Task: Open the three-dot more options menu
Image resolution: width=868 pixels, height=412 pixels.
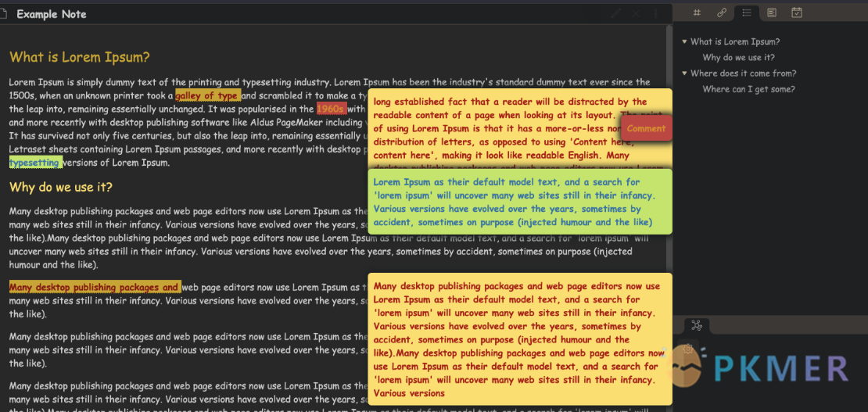Action: point(655,13)
